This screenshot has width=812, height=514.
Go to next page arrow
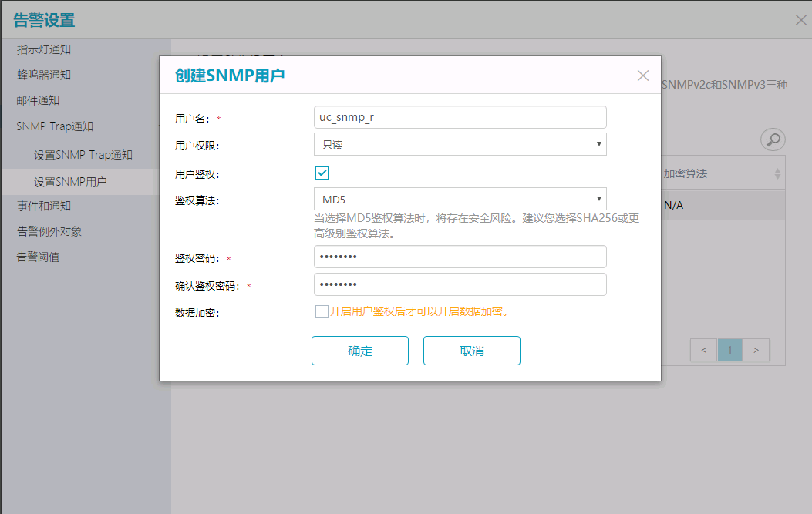pyautogui.click(x=756, y=351)
